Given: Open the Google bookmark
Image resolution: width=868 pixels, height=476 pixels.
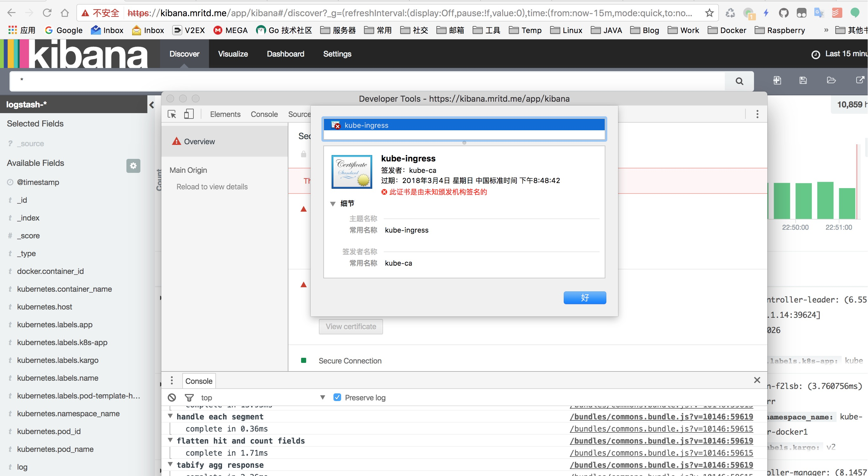Looking at the screenshot, I should 64,30.
